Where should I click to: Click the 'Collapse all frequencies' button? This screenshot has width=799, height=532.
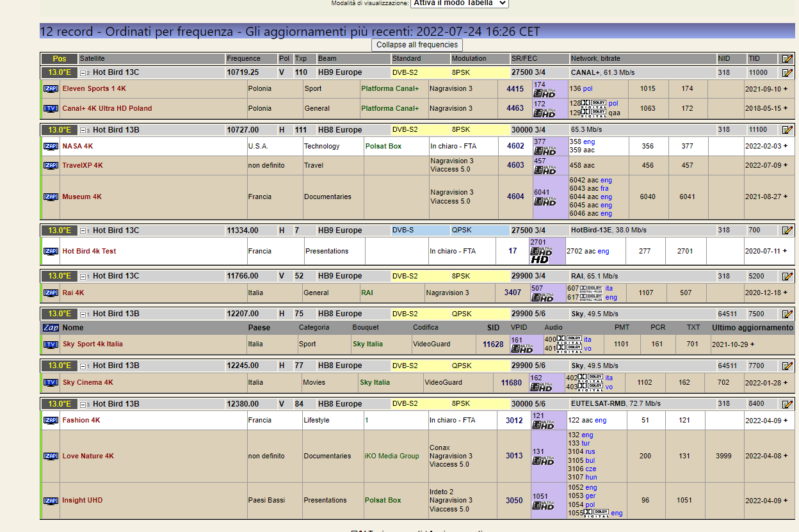tap(417, 45)
